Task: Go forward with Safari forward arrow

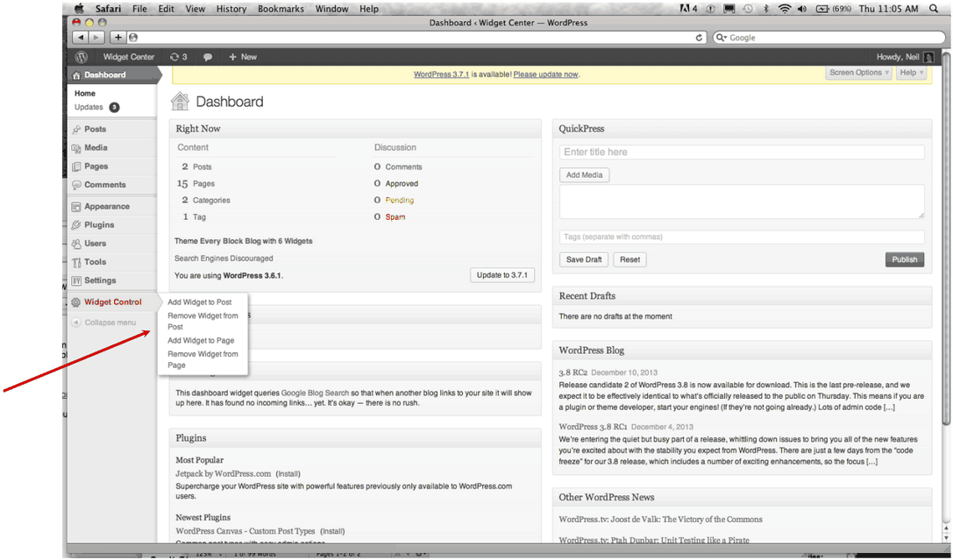Action: 96,38
